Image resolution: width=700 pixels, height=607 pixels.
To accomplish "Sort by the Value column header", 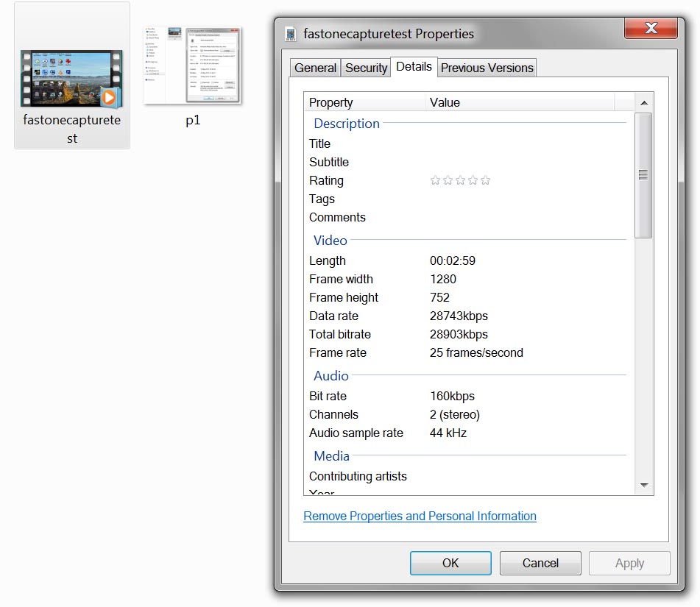I will point(519,102).
